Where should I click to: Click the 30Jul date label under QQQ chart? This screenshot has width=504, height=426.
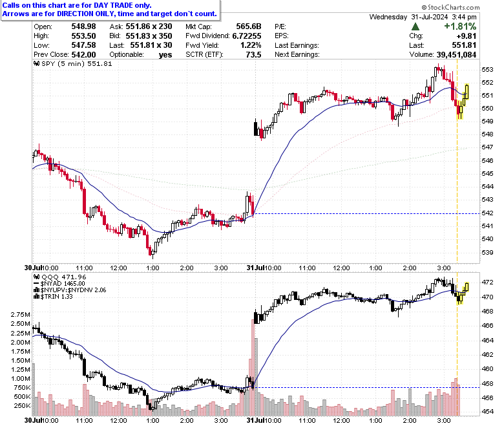click(33, 420)
